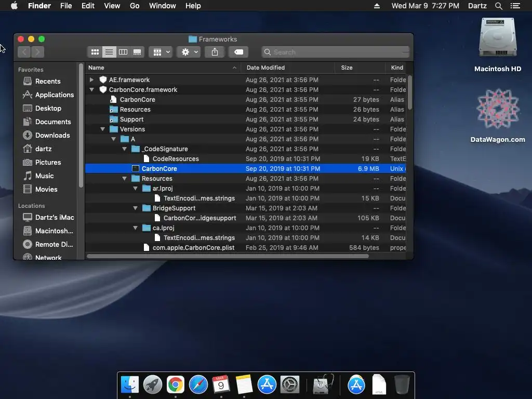Viewport: 532px width, 399px height.
Task: Select Remote Disc under Locations
Action: pos(47,244)
